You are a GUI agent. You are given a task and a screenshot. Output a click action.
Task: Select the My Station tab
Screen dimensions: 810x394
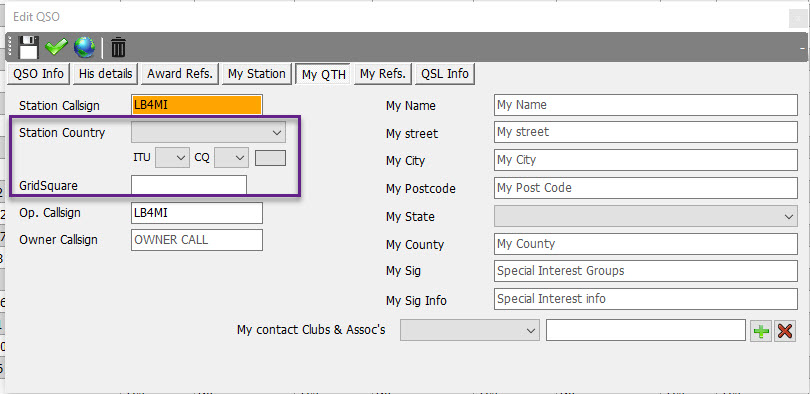pyautogui.click(x=257, y=74)
